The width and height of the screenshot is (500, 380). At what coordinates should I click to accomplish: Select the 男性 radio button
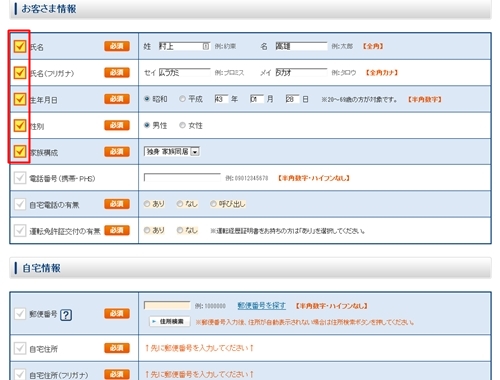click(x=147, y=125)
